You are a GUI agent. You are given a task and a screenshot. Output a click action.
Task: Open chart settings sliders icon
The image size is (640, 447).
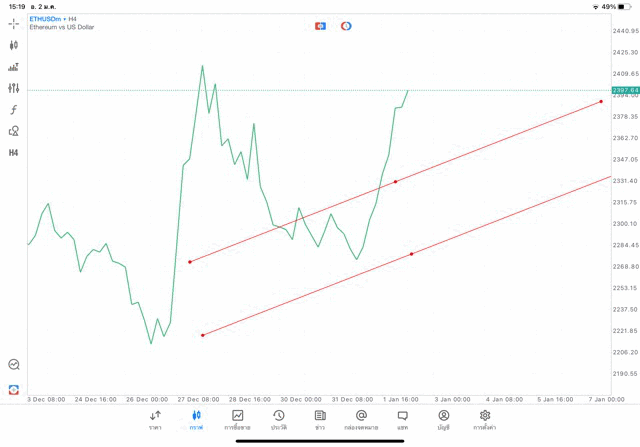click(x=14, y=88)
